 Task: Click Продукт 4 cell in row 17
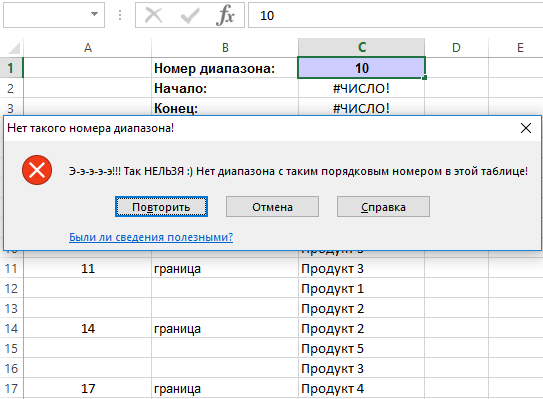tap(362, 388)
